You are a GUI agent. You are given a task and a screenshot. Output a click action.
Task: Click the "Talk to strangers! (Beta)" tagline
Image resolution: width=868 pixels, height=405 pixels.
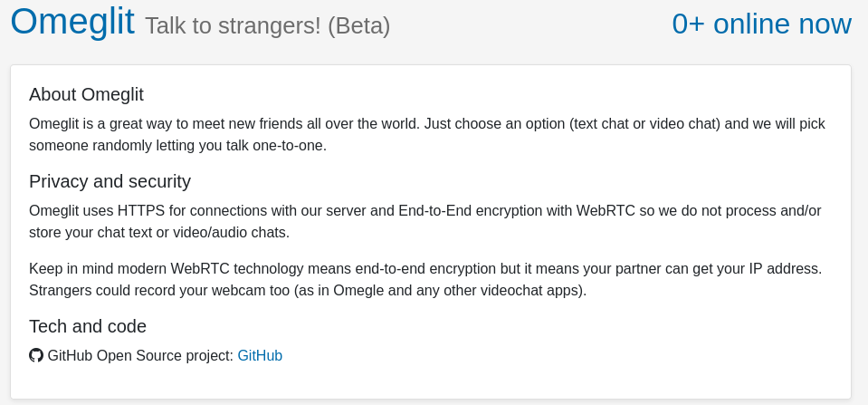pos(267,25)
